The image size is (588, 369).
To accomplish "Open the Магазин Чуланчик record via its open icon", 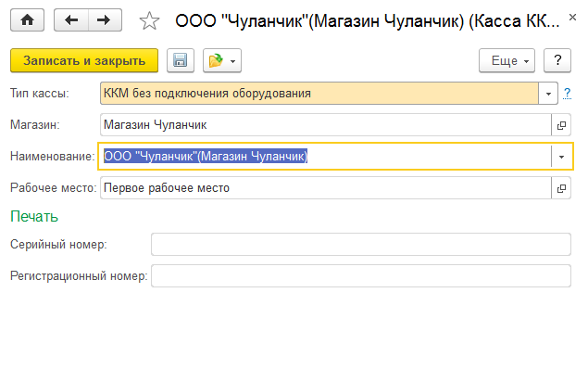I will [561, 125].
